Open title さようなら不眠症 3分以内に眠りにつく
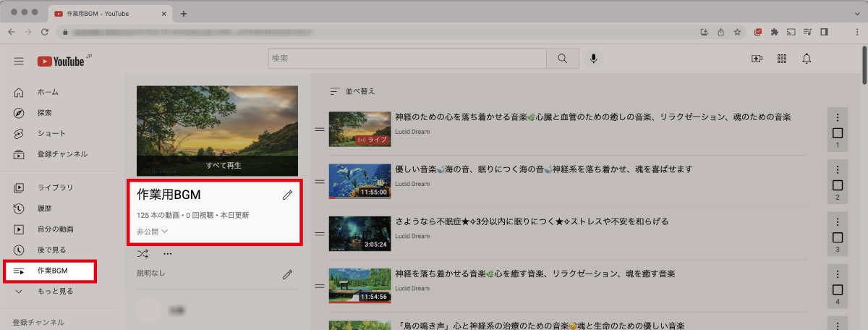The width and height of the screenshot is (868, 330). tap(532, 221)
